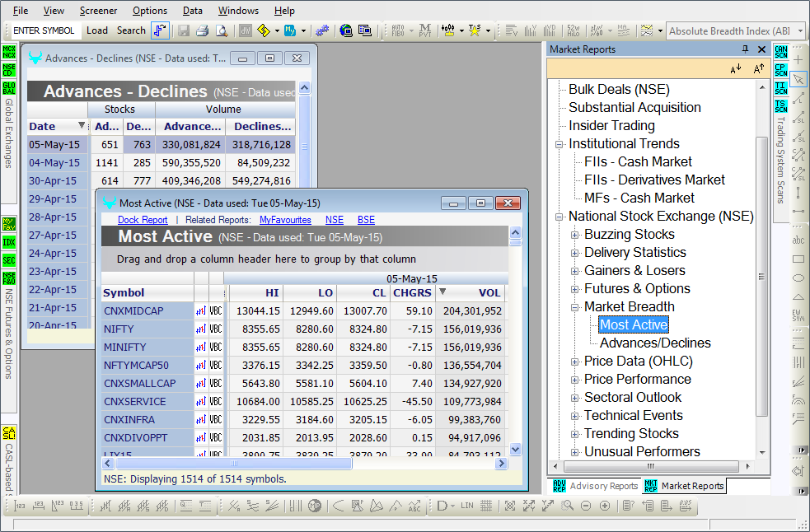Click the Auto Fibo toolbar icon
This screenshot has width=810, height=532.
pyautogui.click(x=398, y=31)
